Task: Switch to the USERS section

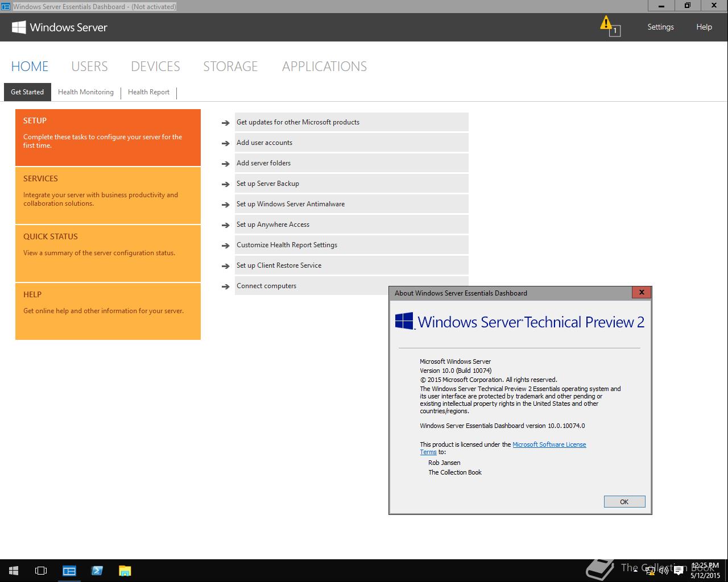Action: coord(89,66)
